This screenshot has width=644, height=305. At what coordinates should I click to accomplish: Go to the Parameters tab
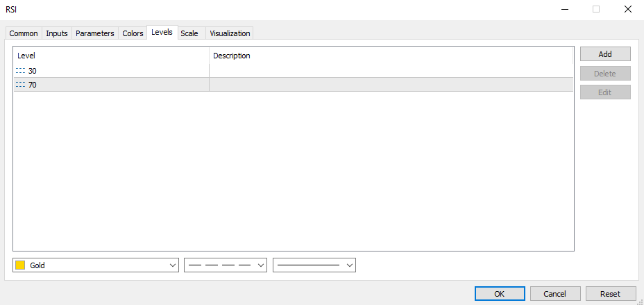coord(95,33)
